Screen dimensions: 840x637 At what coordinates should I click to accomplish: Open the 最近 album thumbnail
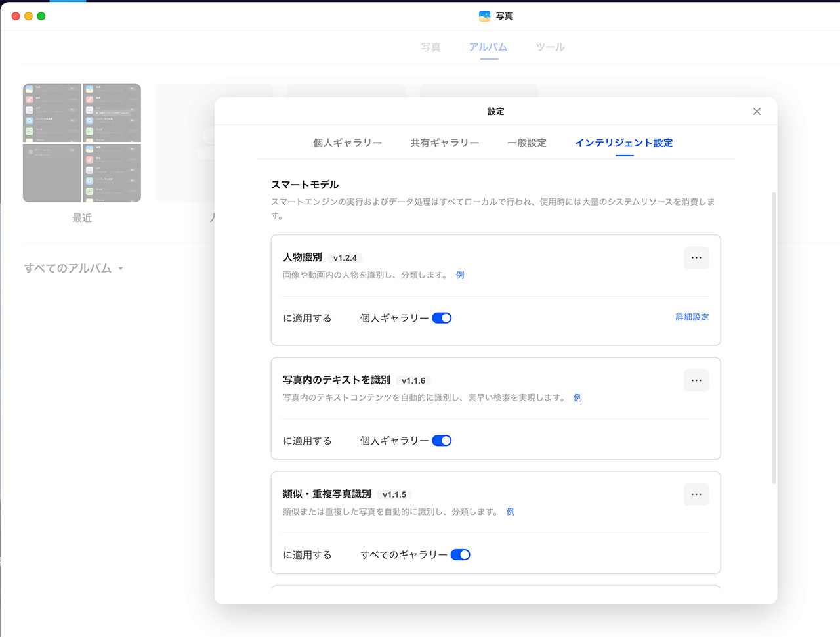(81, 143)
